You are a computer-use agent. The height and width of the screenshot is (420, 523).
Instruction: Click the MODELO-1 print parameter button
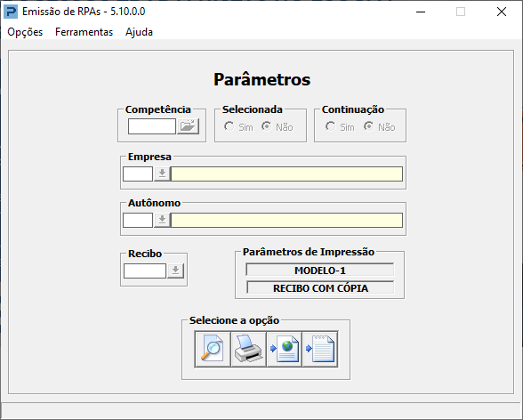tap(320, 271)
